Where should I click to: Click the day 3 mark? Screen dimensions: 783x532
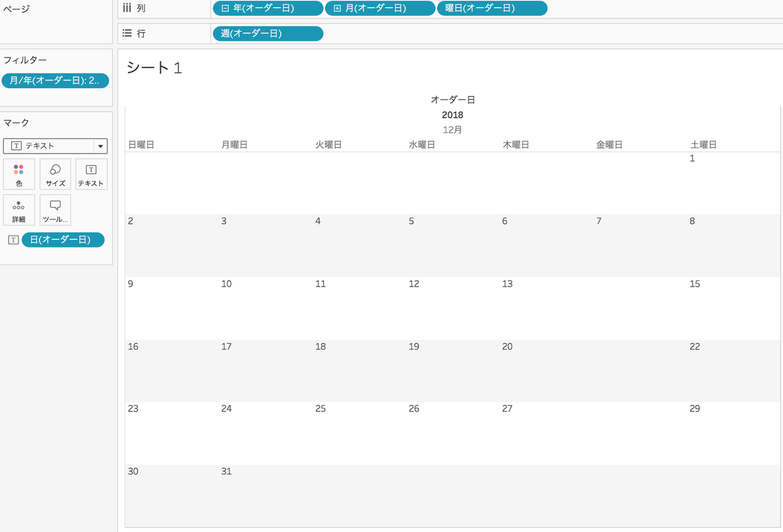[224, 221]
